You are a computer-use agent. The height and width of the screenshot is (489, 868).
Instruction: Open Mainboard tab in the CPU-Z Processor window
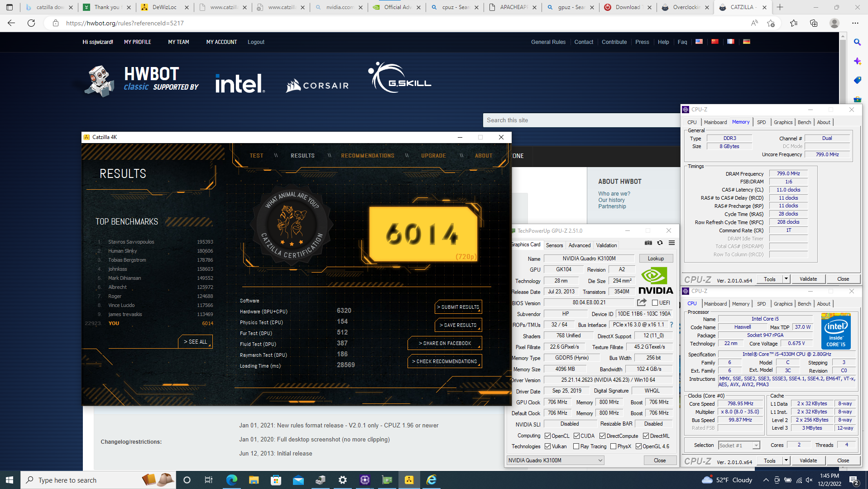715,304
